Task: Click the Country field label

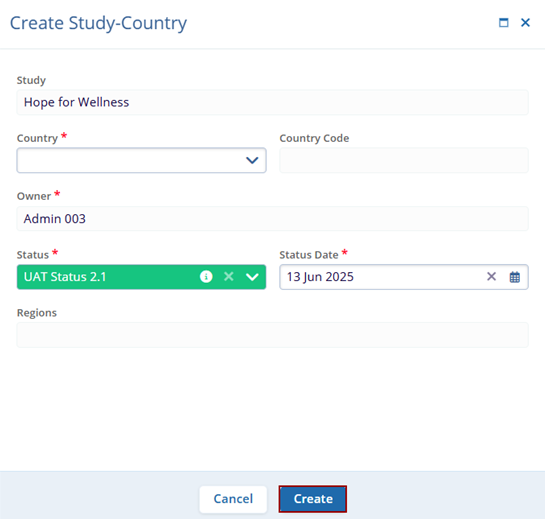Action: (x=37, y=138)
